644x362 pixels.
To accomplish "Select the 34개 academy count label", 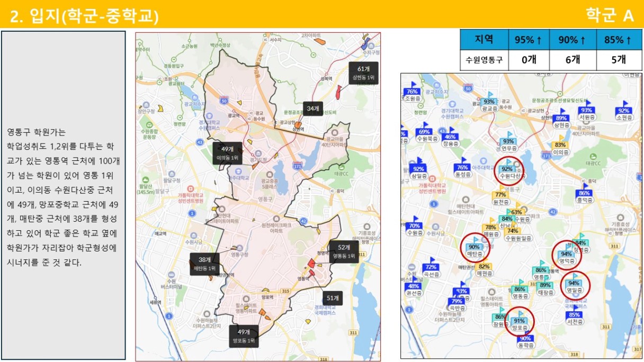I will (312, 108).
